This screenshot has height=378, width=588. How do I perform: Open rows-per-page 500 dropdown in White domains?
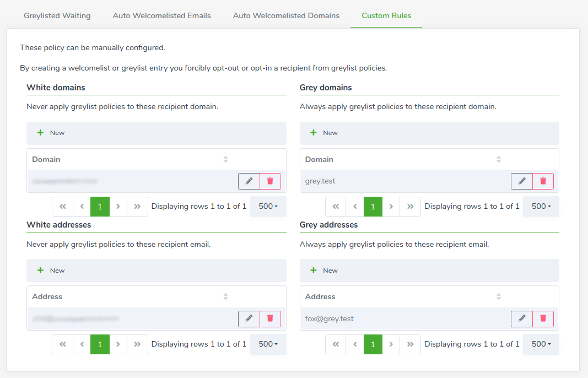tap(268, 207)
